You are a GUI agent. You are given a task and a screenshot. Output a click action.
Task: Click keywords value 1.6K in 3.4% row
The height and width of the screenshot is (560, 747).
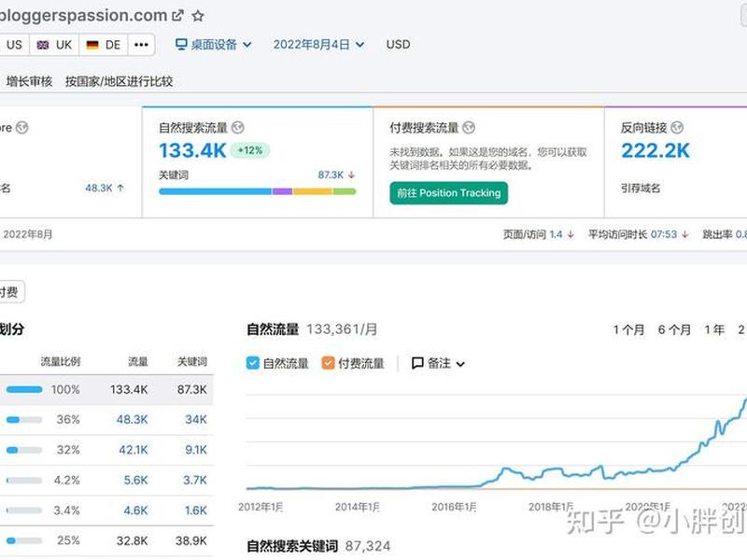coord(196,511)
